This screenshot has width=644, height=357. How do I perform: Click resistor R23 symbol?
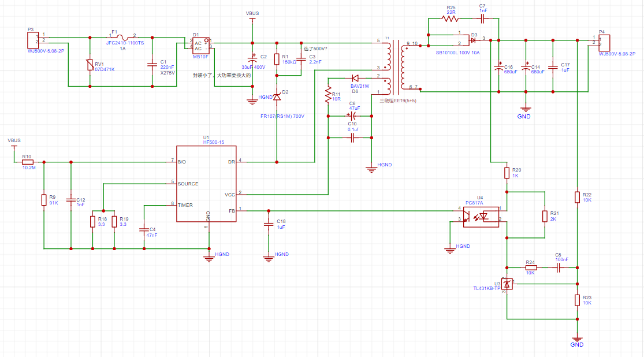click(577, 300)
